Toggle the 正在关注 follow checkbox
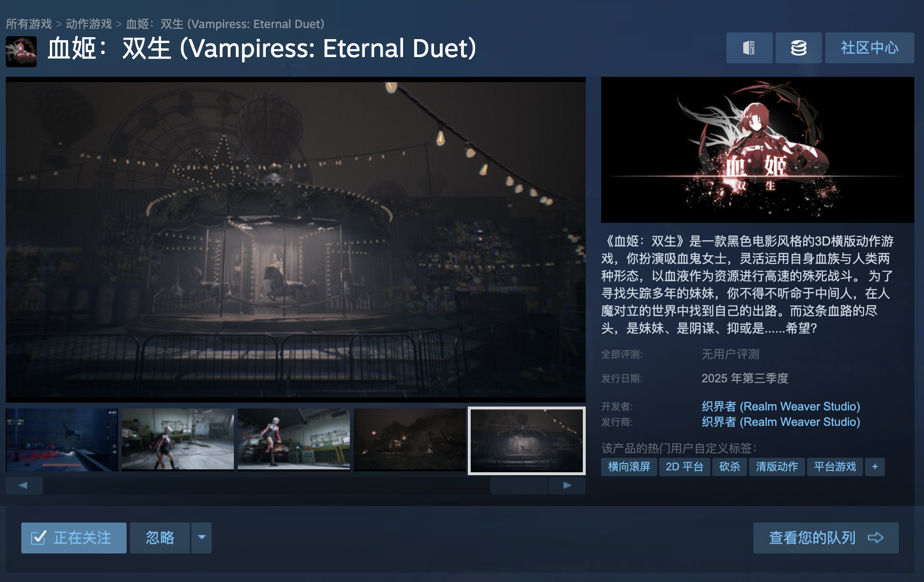 tap(38, 538)
